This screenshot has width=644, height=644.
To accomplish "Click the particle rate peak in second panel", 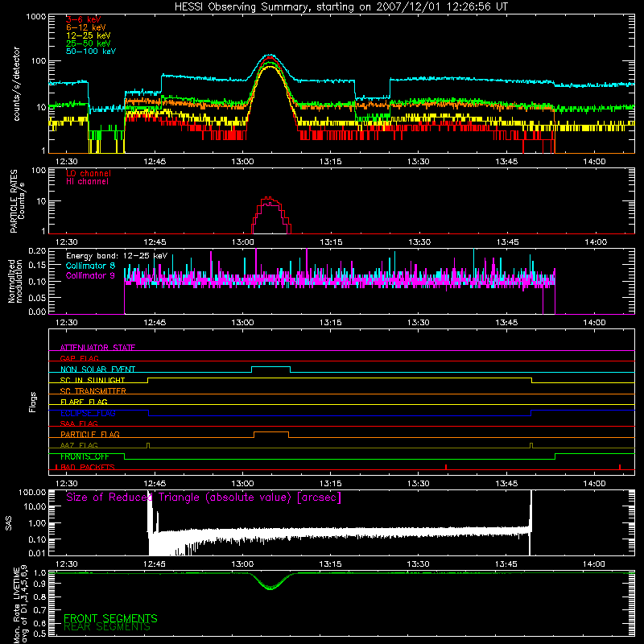I will click(268, 198).
